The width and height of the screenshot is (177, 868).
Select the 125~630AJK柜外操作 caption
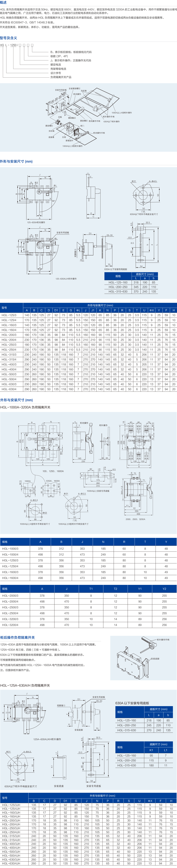coord(66,279)
